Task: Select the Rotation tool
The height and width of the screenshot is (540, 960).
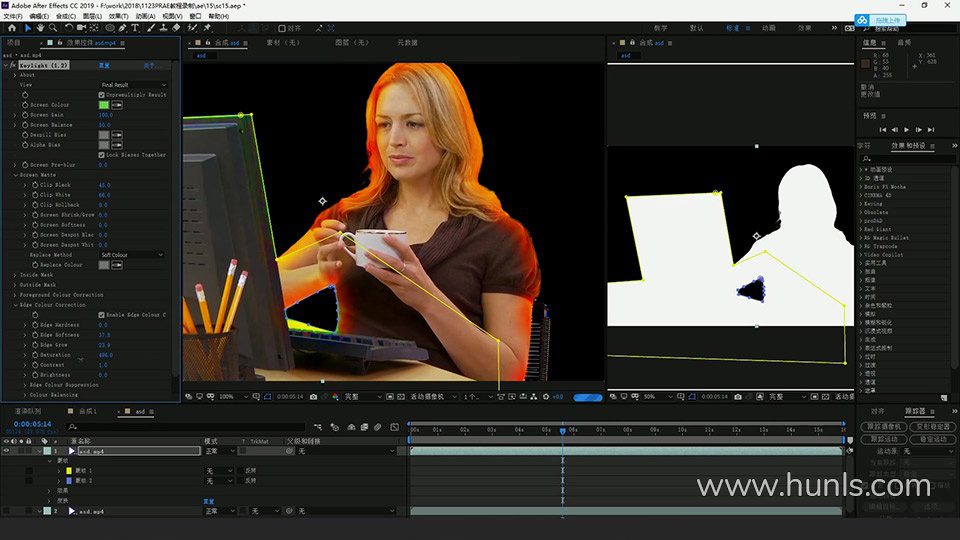Action: coord(68,28)
